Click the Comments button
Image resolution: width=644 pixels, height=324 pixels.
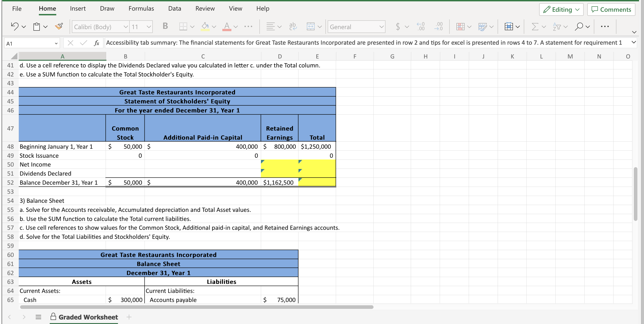pos(611,9)
